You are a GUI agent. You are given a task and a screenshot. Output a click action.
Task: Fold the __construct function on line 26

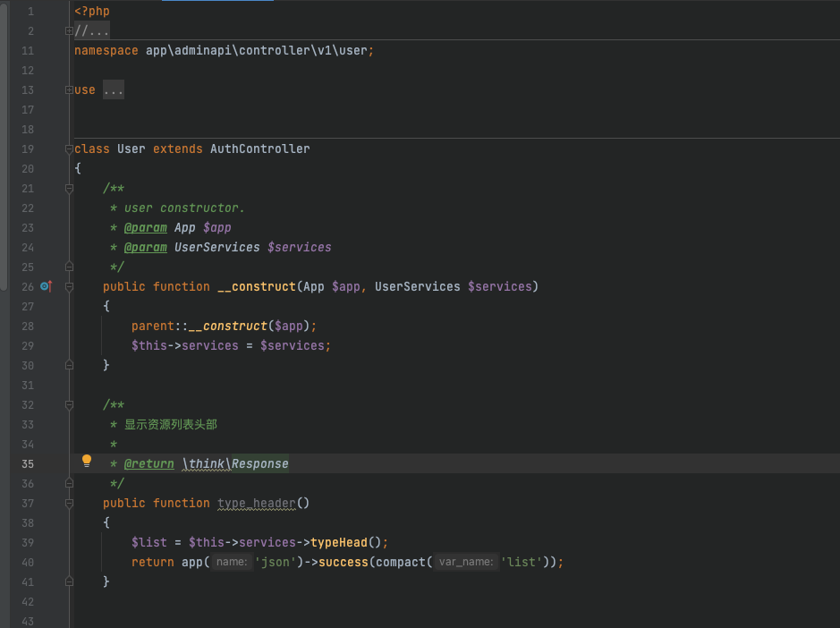point(69,287)
